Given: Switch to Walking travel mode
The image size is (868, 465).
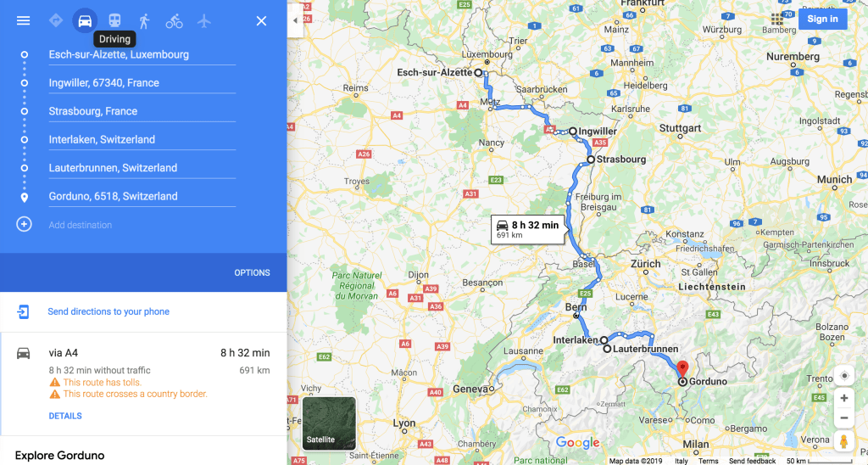Looking at the screenshot, I should (x=144, y=21).
